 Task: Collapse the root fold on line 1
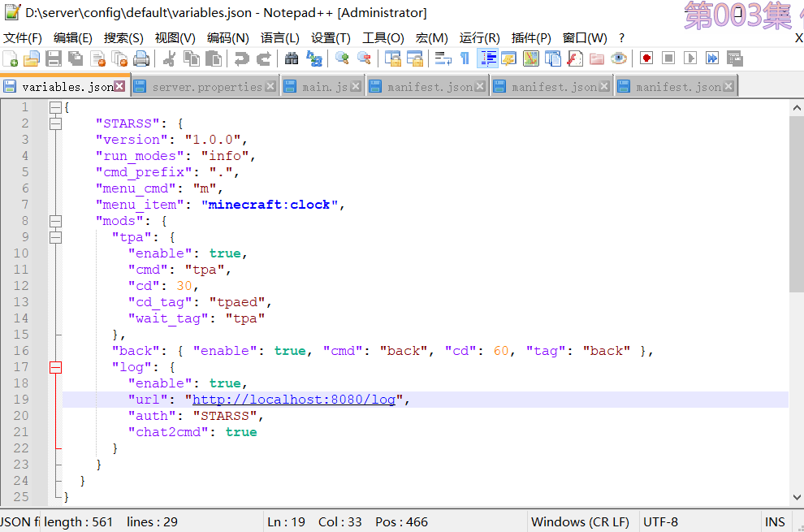pos(55,108)
